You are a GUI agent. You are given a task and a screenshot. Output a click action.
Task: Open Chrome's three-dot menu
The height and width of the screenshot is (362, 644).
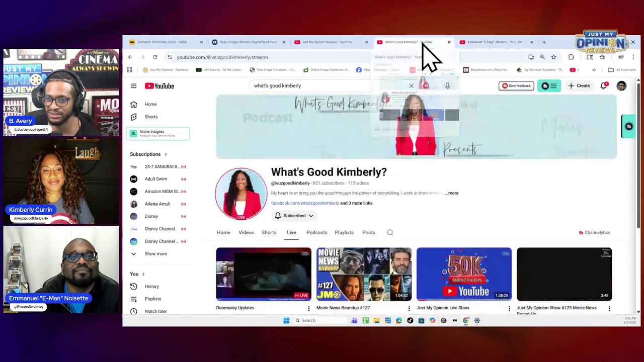(x=633, y=57)
